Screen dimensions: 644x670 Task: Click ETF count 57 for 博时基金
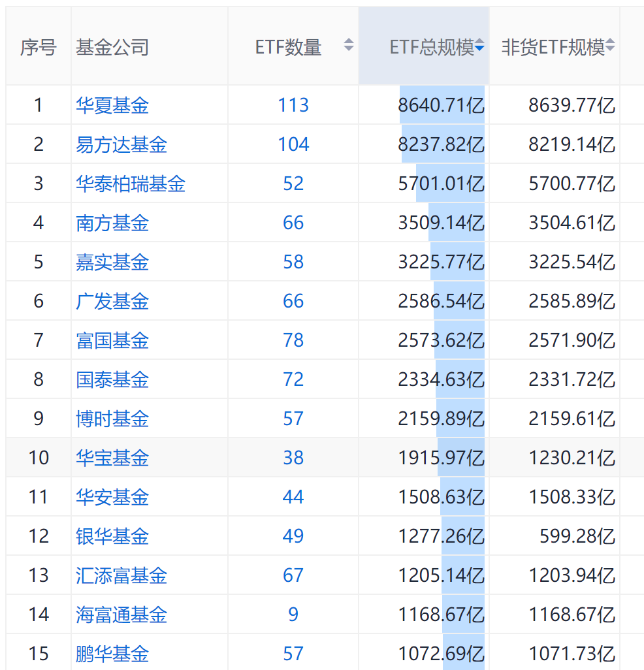[x=293, y=419]
